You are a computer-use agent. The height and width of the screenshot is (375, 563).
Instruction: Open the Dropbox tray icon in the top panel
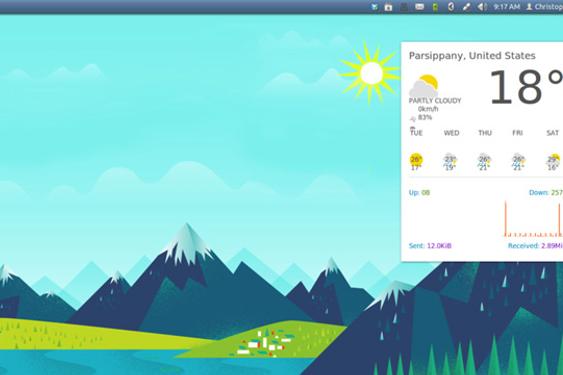374,7
